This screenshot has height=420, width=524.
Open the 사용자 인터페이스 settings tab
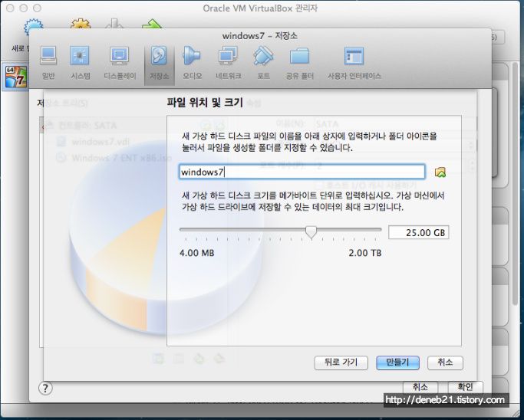(x=354, y=64)
